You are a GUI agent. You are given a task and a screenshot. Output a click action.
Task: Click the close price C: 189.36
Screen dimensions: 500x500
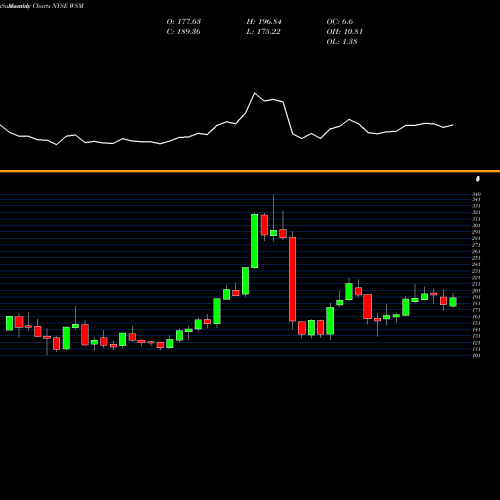pyautogui.click(x=184, y=32)
